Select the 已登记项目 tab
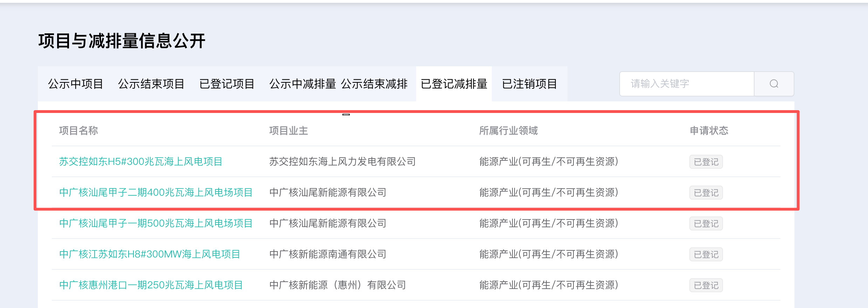868x308 pixels. tap(227, 84)
